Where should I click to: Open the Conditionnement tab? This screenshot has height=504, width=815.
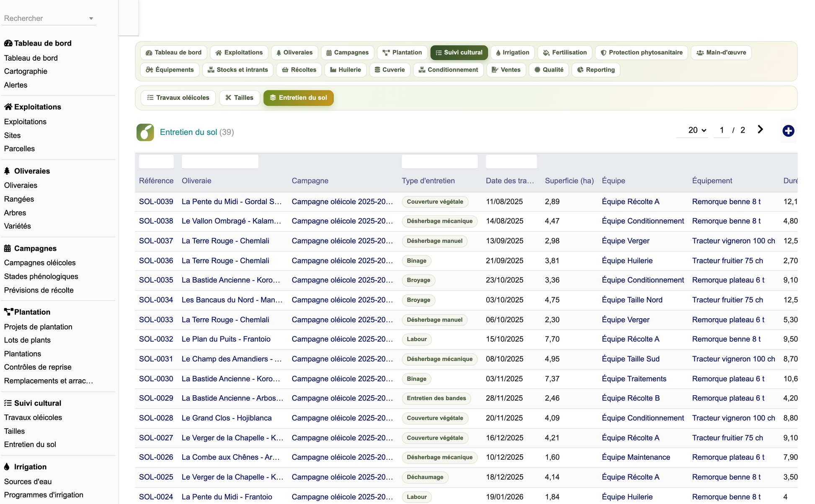pyautogui.click(x=448, y=70)
